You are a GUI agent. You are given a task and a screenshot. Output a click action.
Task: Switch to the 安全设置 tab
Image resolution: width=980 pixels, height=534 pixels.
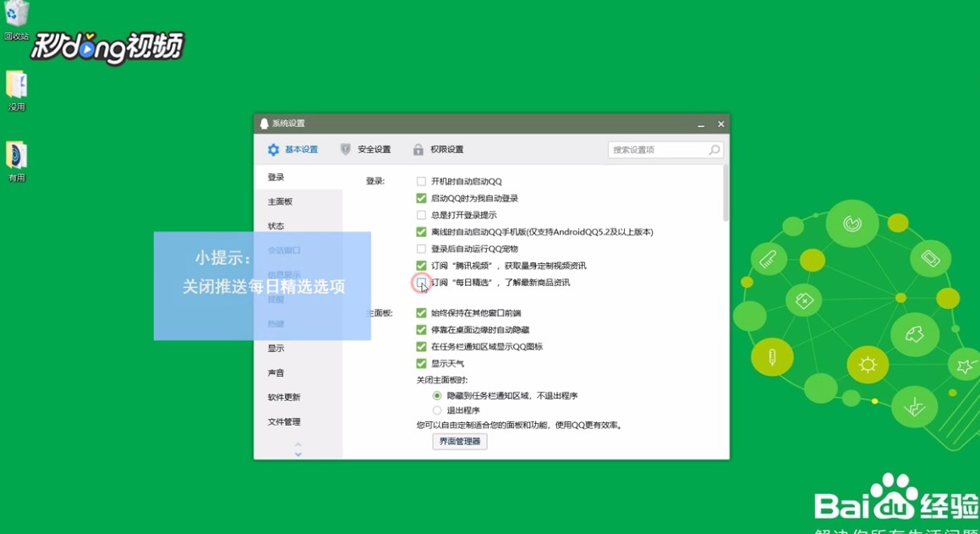[x=365, y=150]
